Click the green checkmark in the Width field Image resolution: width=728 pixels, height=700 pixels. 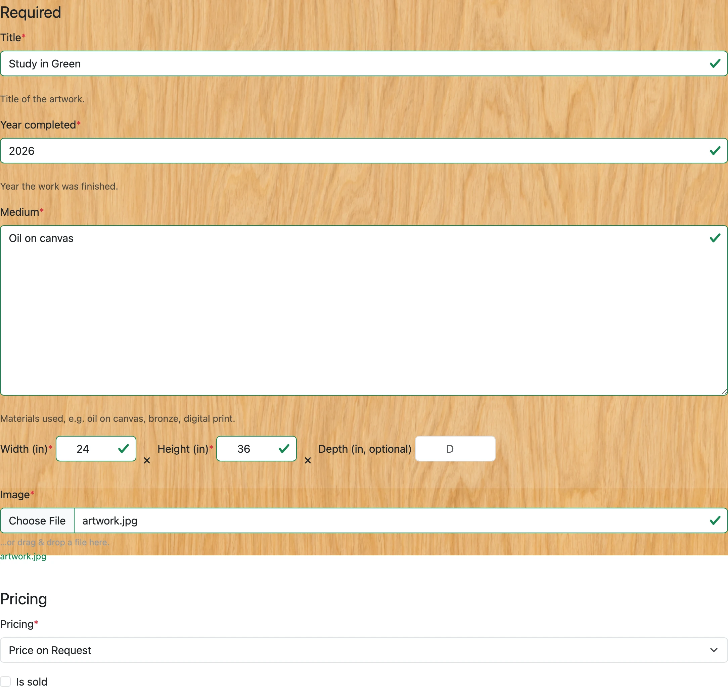(123, 449)
